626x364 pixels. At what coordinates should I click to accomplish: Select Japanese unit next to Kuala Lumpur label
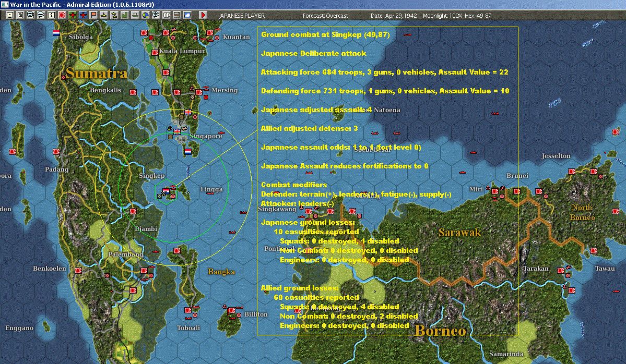point(155,52)
